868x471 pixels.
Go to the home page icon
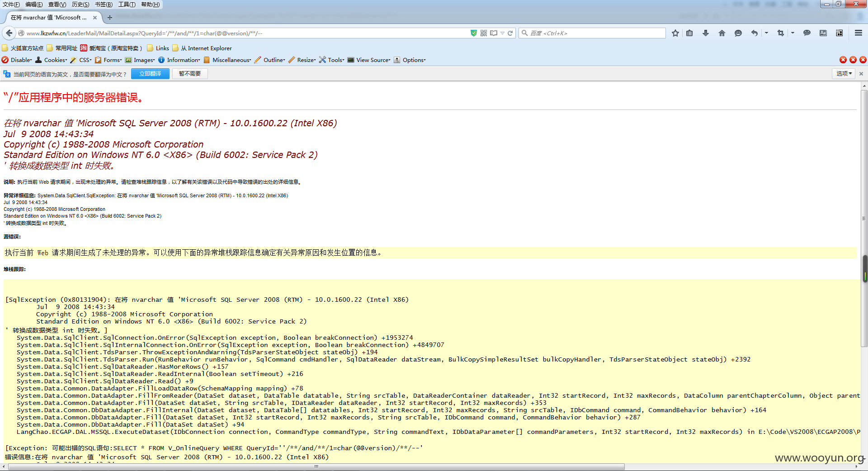pyautogui.click(x=722, y=33)
